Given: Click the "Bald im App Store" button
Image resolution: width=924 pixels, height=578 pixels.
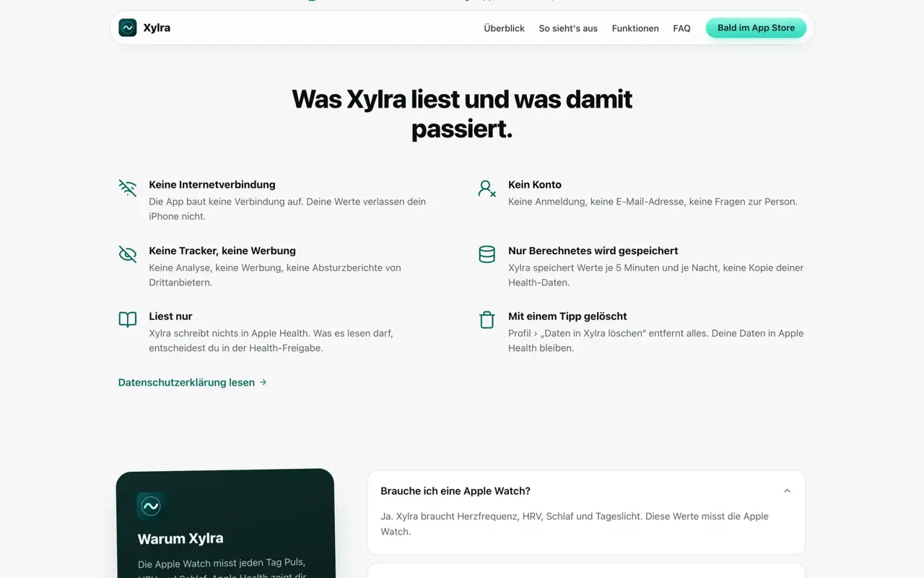Looking at the screenshot, I should click(756, 28).
